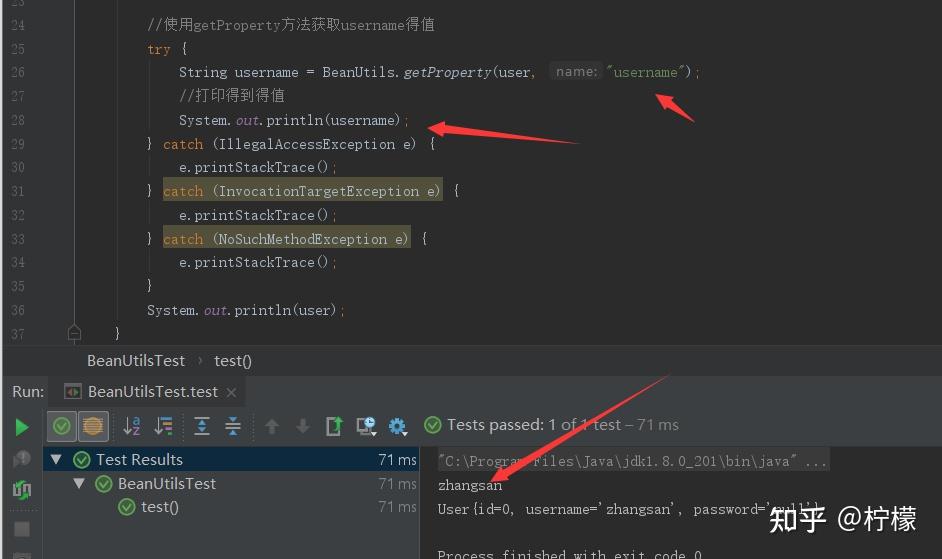The height and width of the screenshot is (559, 942).
Task: Click 'Process finished with exit code 0' line
Action: click(x=570, y=554)
